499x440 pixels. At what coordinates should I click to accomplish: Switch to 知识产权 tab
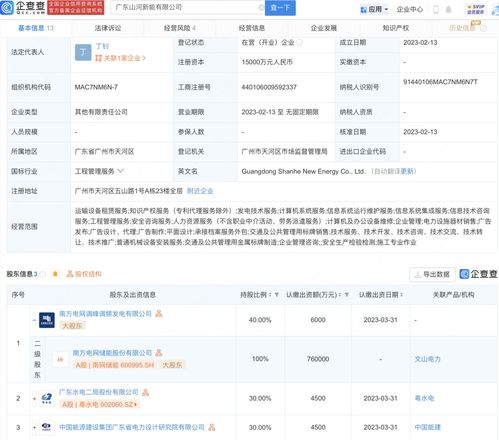coord(396,28)
